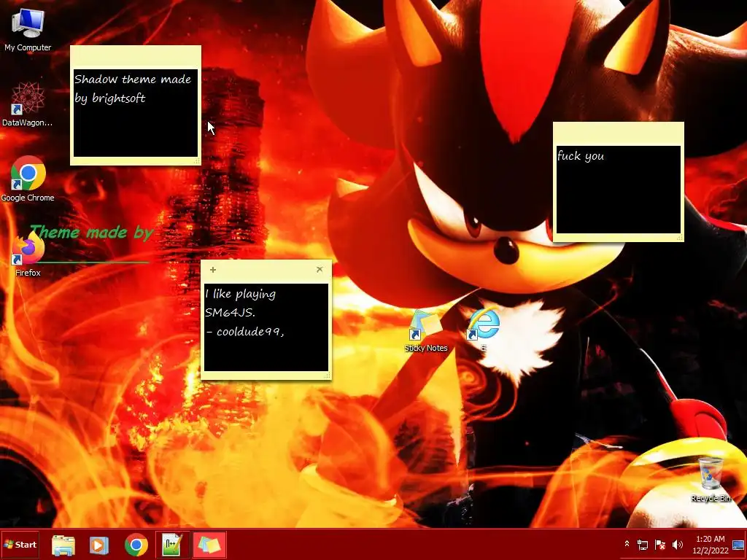The height and width of the screenshot is (560, 747).
Task: Add a new note with the plus button
Action: click(x=213, y=270)
